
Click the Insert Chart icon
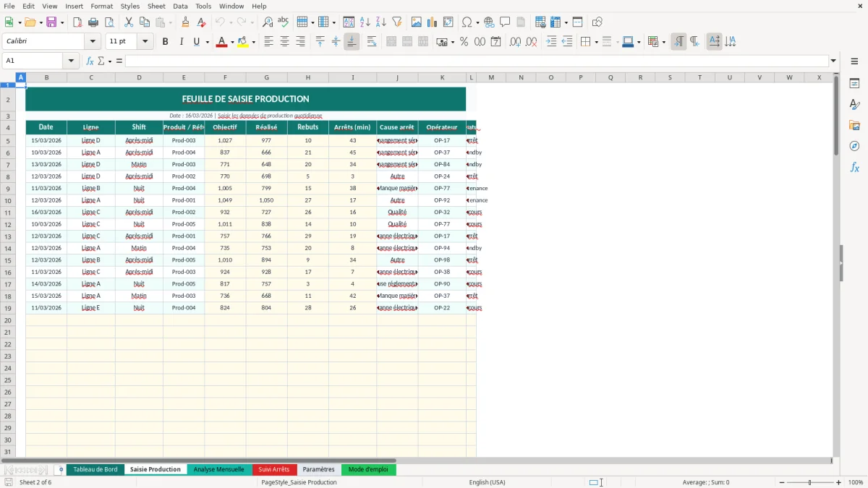[x=433, y=22]
